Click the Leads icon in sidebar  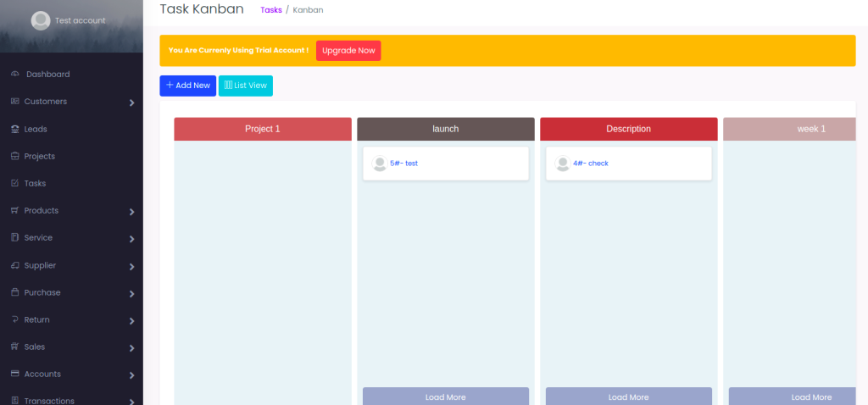14,129
